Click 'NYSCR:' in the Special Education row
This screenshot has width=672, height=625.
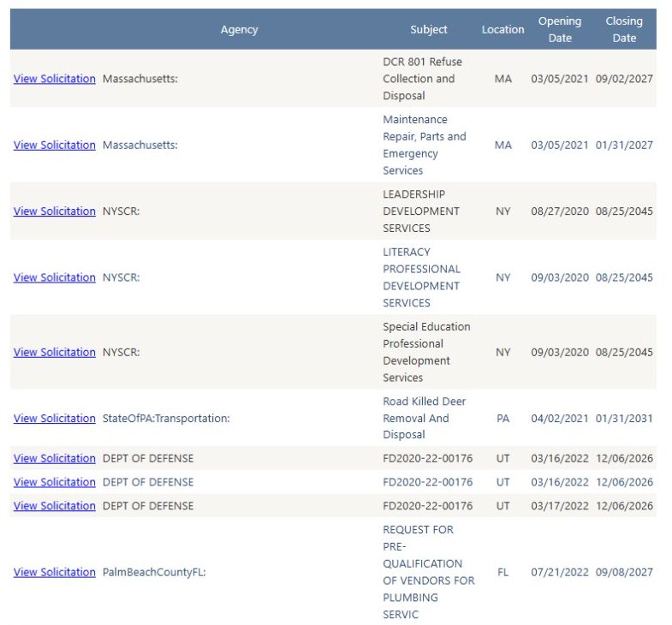pos(122,353)
